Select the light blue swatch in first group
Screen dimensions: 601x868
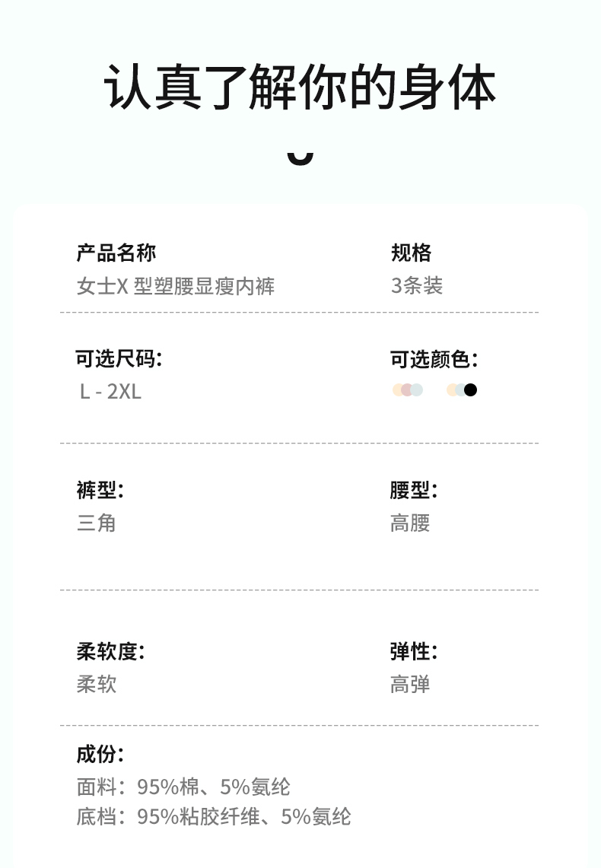[417, 390]
